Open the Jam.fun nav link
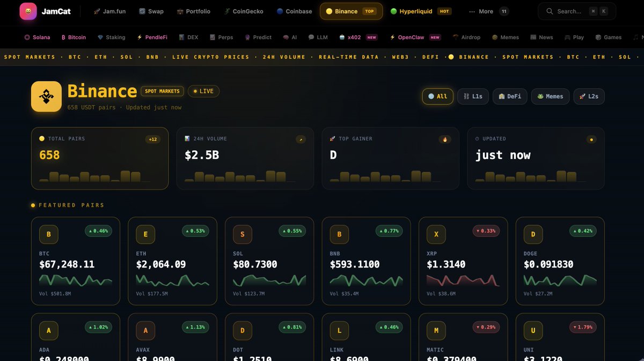This screenshot has width=644, height=361. click(x=109, y=11)
